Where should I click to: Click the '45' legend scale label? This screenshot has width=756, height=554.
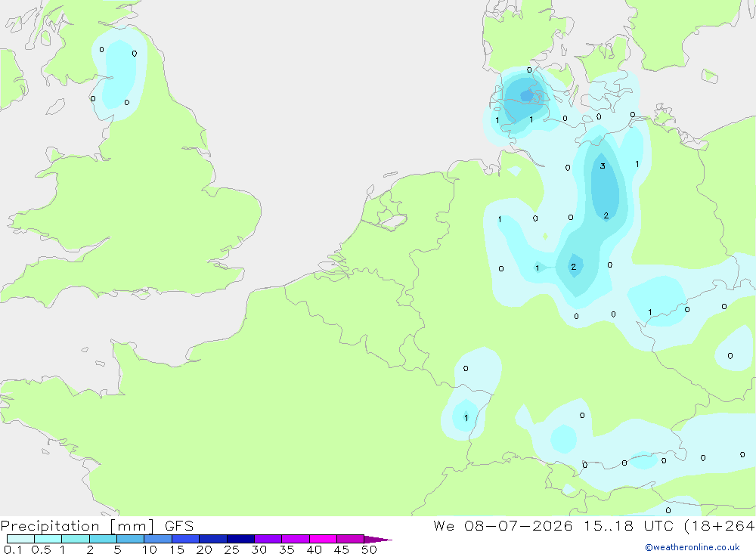click(x=342, y=549)
